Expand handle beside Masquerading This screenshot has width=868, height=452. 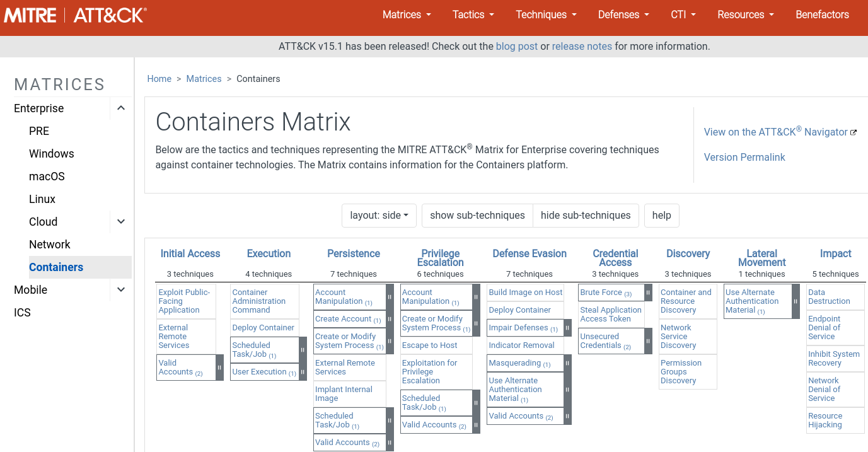click(x=567, y=363)
